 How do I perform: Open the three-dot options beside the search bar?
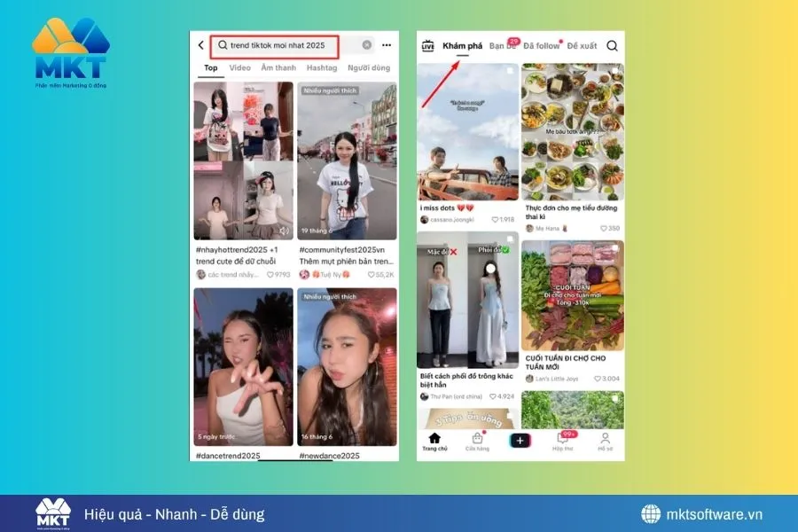385,44
